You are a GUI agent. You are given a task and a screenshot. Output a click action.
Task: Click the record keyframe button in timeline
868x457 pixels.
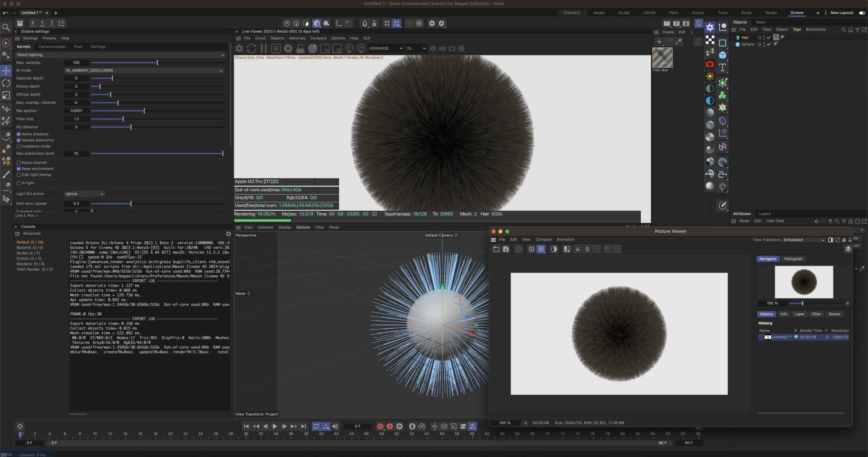(380, 427)
